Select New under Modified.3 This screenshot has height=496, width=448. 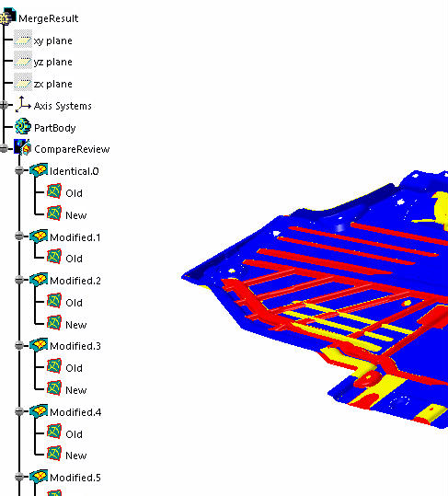(75, 390)
